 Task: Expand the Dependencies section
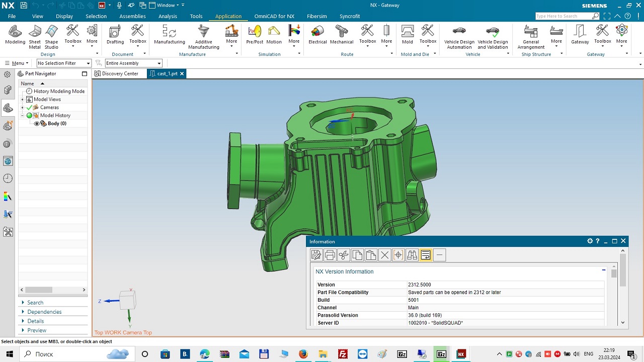tap(44, 312)
